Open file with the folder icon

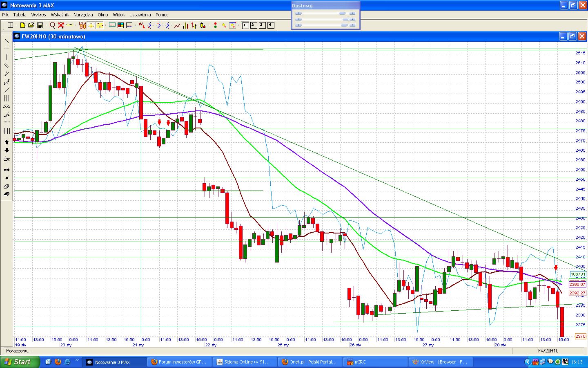click(31, 25)
